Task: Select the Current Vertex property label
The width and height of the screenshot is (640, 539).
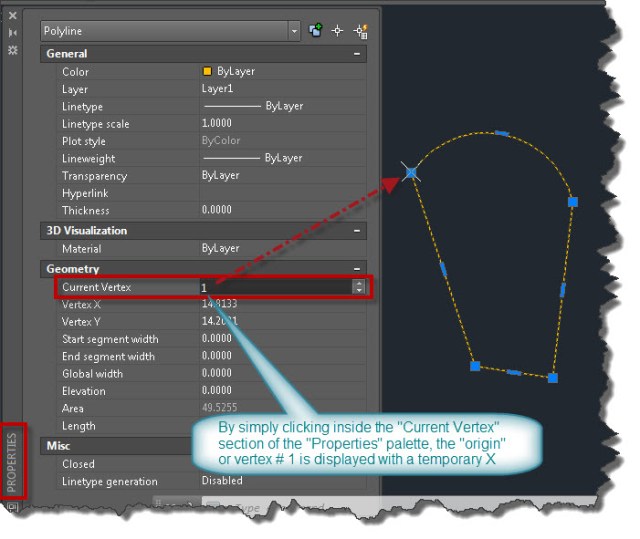Action: [x=96, y=287]
